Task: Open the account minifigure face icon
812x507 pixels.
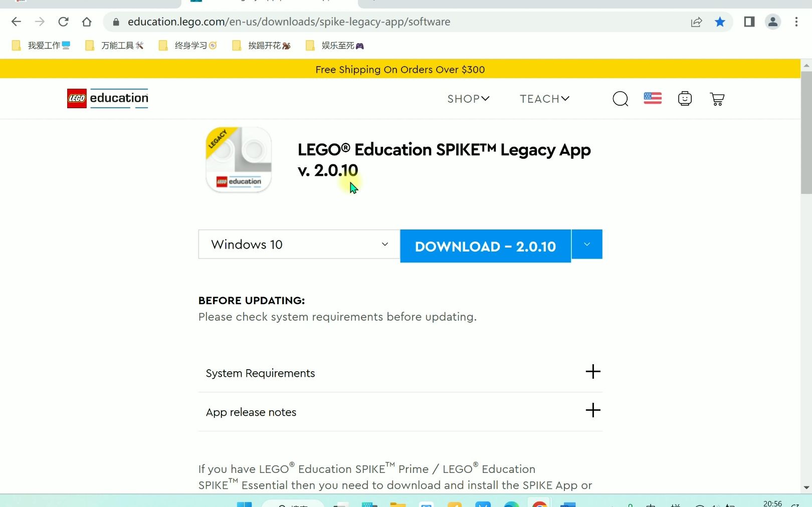Action: tap(685, 99)
